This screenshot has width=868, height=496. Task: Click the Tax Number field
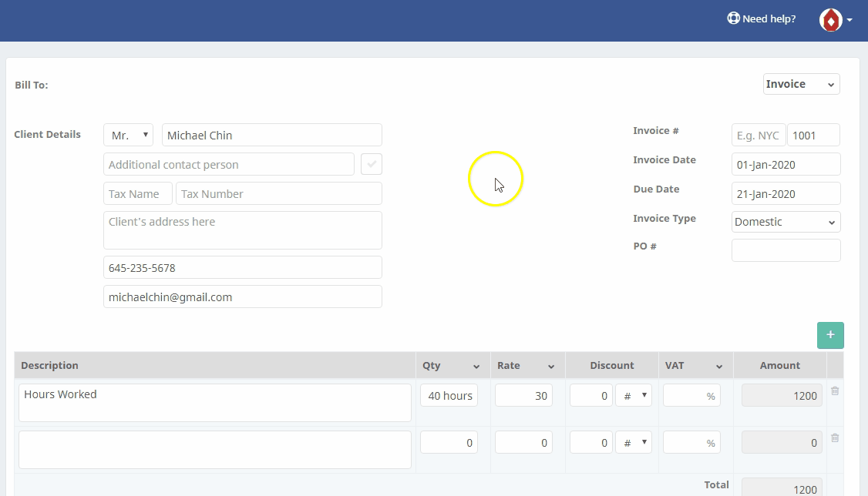click(x=279, y=193)
